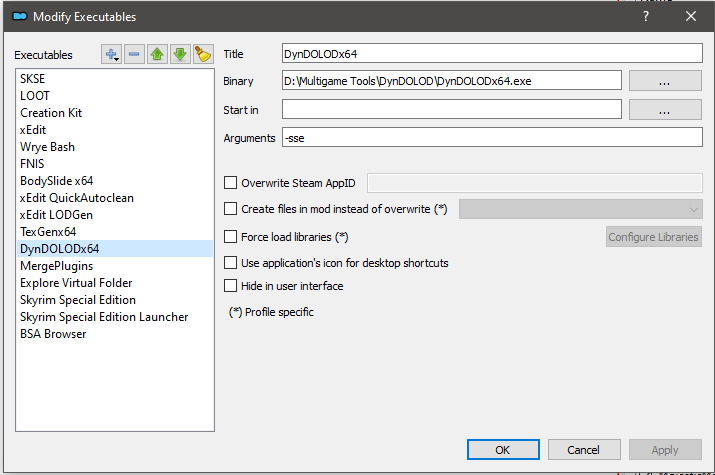715x475 pixels.
Task: Browse for binary with the ... button
Action: click(x=665, y=81)
